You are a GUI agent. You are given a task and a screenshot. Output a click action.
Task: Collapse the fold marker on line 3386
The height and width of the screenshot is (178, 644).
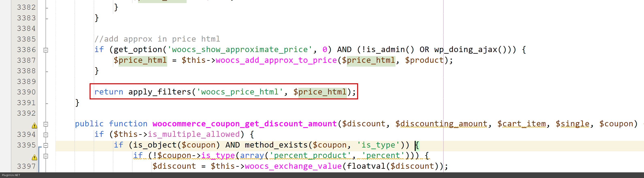point(46,50)
